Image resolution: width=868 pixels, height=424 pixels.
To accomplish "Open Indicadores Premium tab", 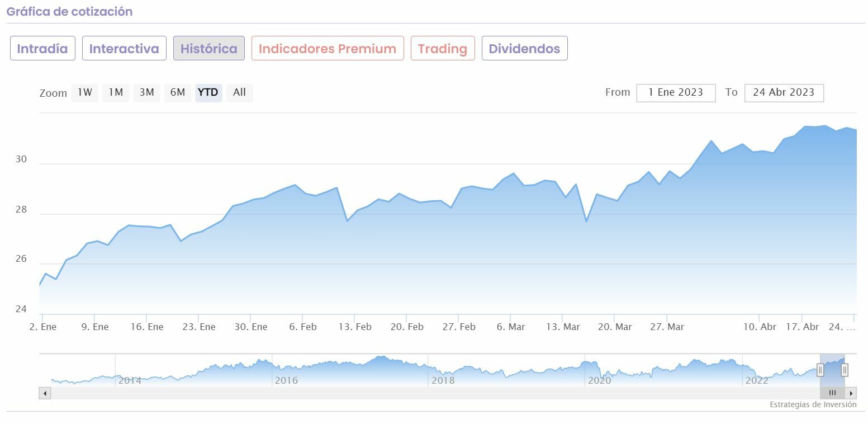I will [328, 49].
